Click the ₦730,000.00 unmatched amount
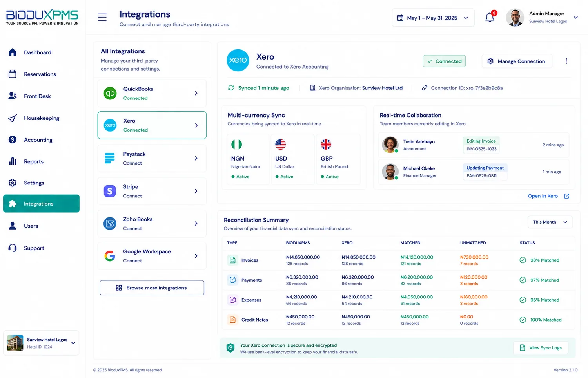The image size is (588, 378). tap(474, 257)
